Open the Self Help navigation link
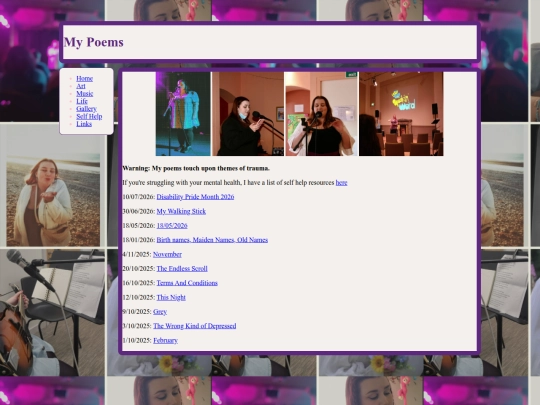 click(x=89, y=116)
